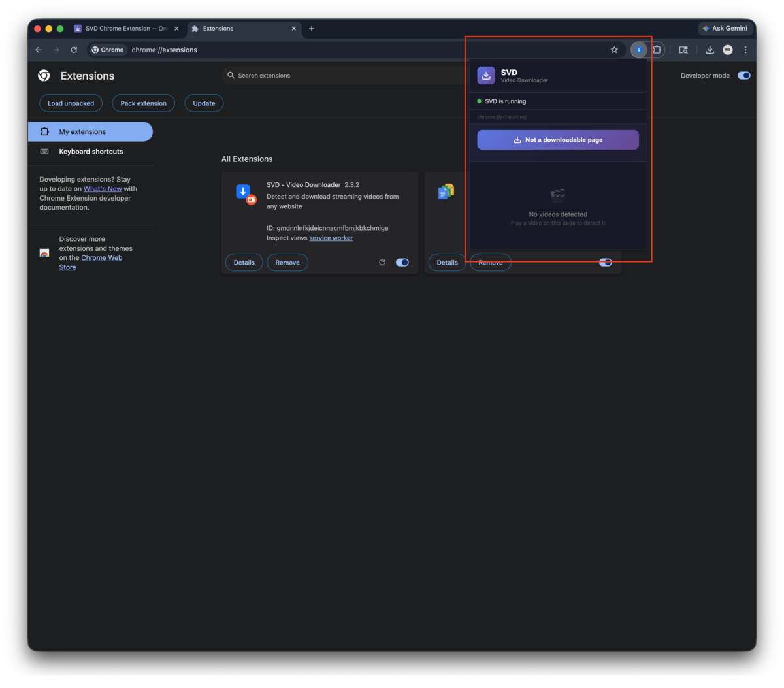Viewport: 784px width, 688px height.
Task: Open the What's New link
Action: pyautogui.click(x=103, y=189)
